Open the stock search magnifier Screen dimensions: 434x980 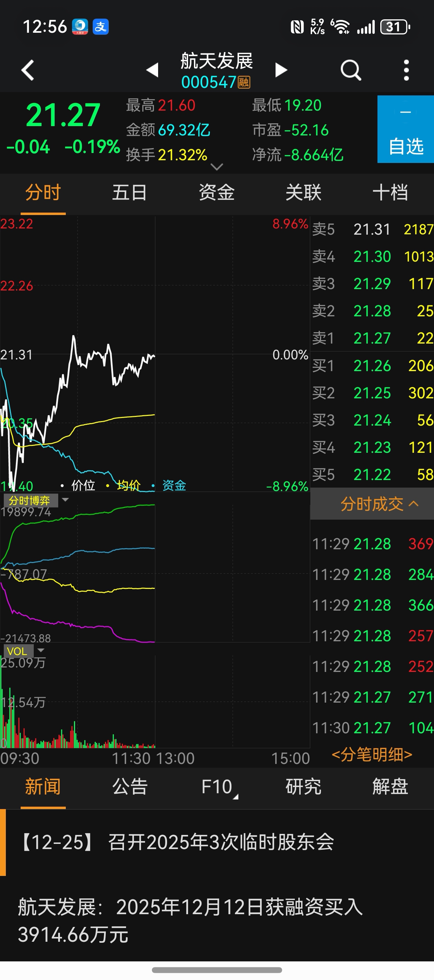tap(351, 70)
